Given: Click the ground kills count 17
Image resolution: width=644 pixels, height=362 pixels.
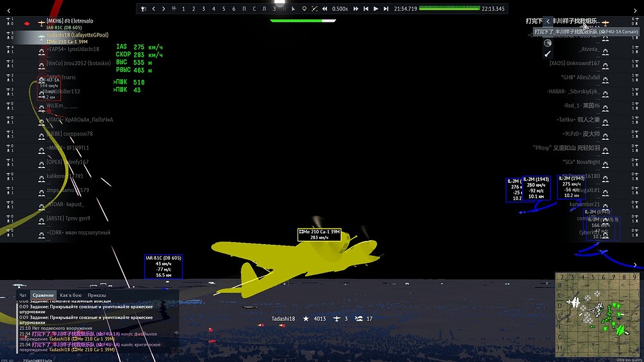Looking at the screenshot, I should click(x=369, y=319).
